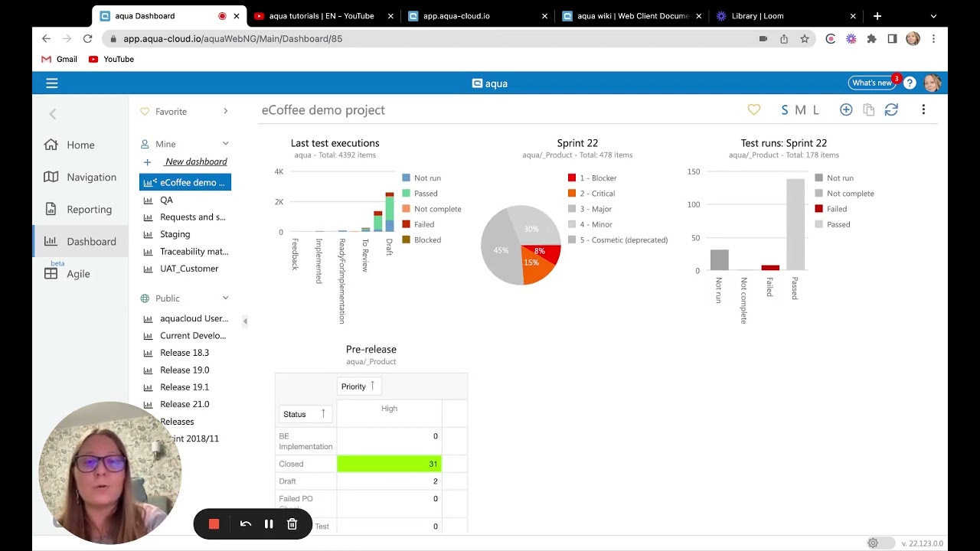Screen dimensions: 980x551
Task: Bookmark page with star icon
Action: pos(805,38)
